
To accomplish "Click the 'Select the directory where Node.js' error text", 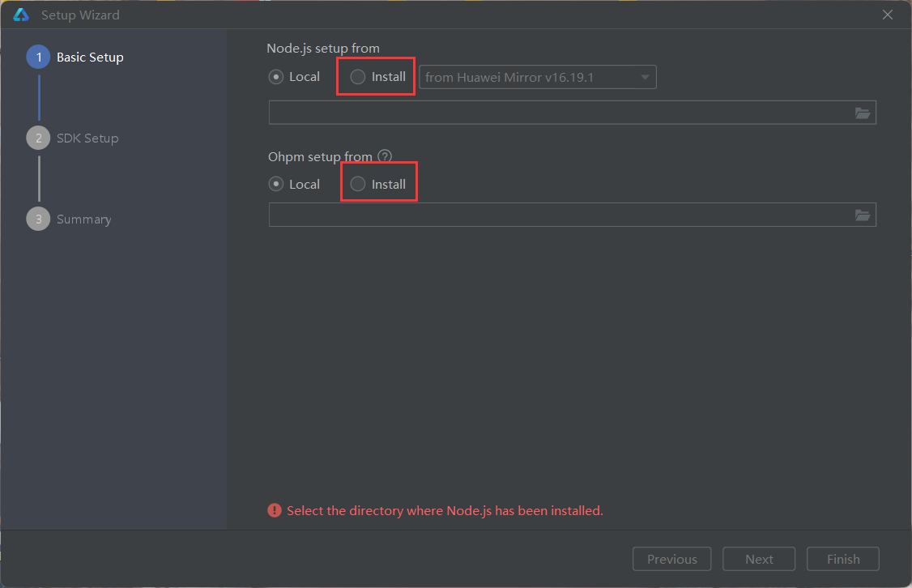I will click(445, 510).
